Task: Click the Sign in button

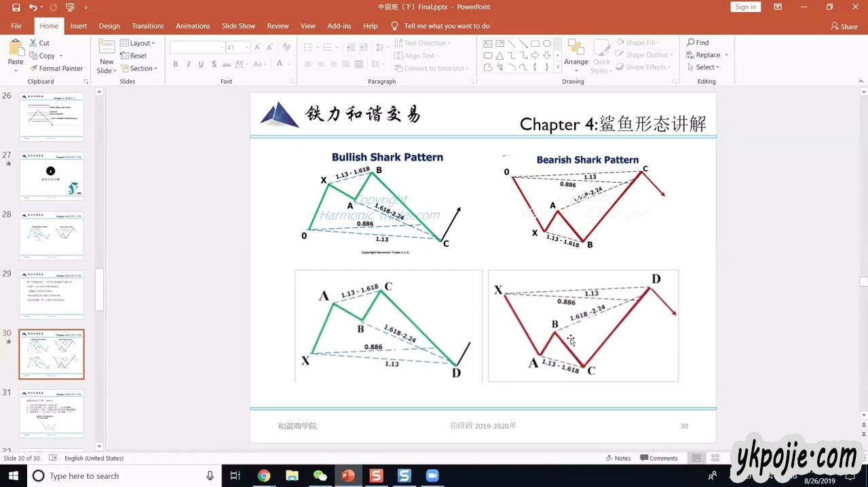Action: click(x=745, y=7)
